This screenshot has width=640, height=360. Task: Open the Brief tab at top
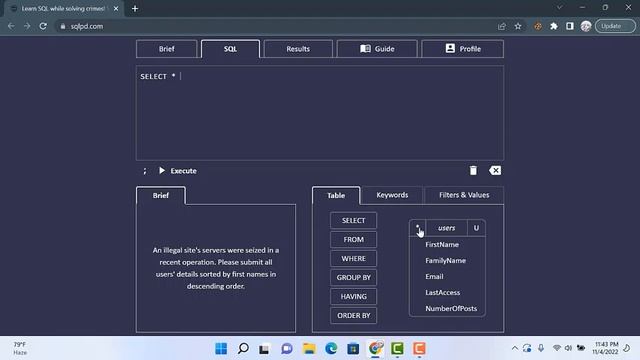[x=167, y=49]
